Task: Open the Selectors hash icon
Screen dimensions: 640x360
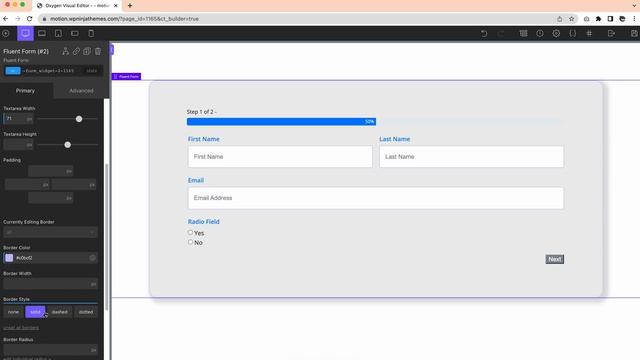Action: (x=589, y=33)
